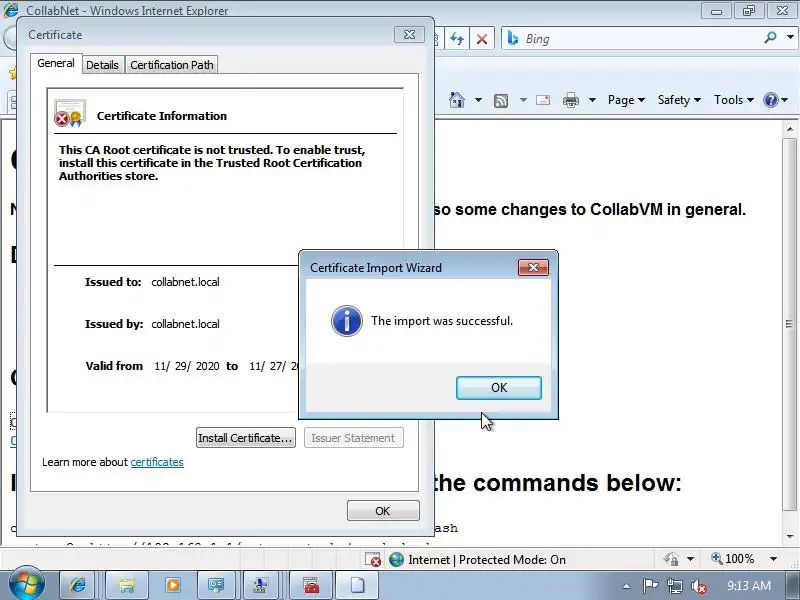Click the red toolbox taskbar icon

(311, 585)
